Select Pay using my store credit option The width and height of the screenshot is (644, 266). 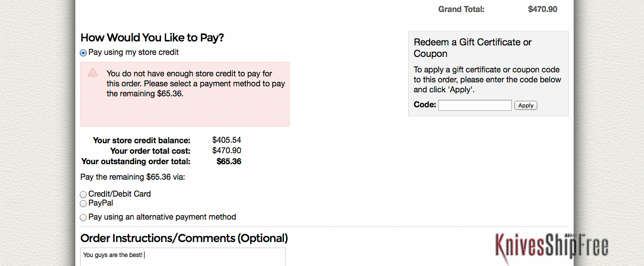(x=83, y=52)
